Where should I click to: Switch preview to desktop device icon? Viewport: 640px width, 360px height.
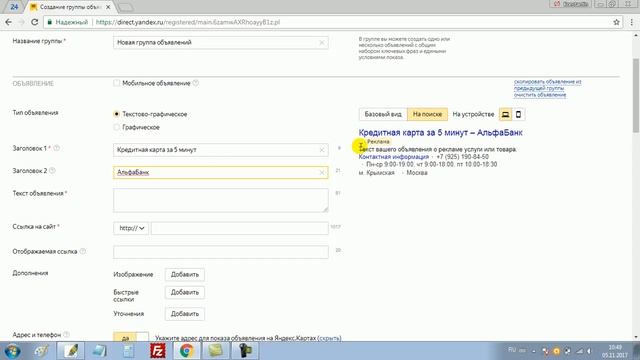(x=505, y=114)
